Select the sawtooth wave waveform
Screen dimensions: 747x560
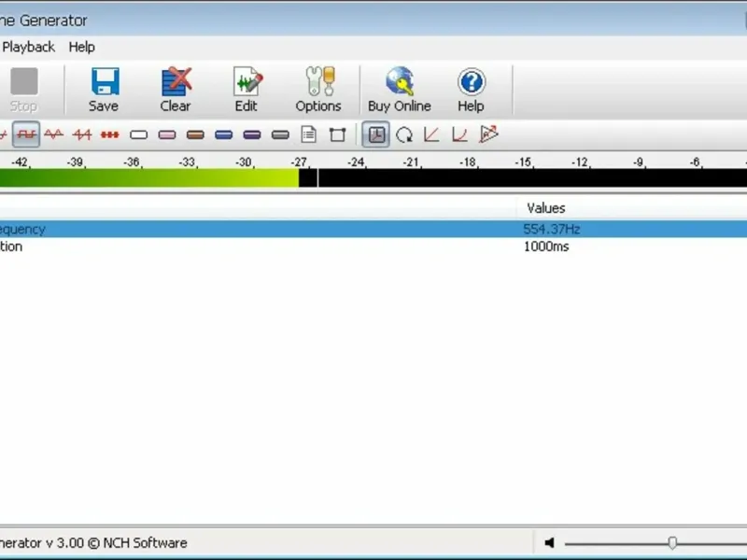(x=82, y=134)
